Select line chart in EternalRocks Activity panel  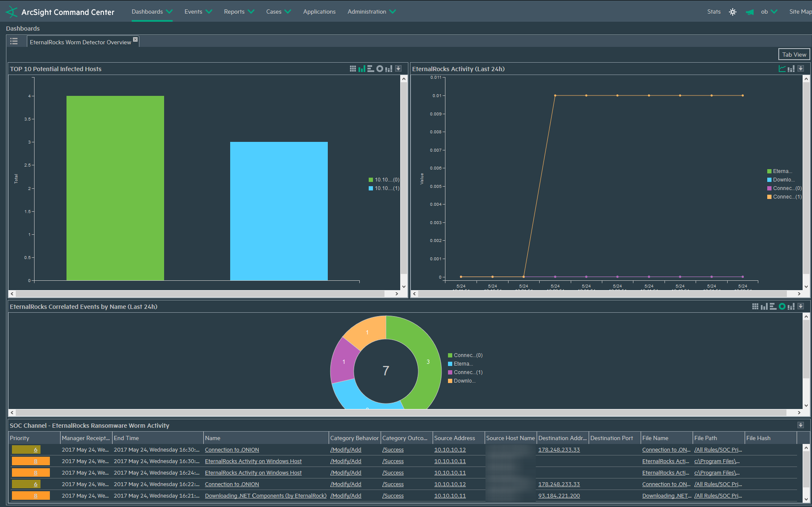click(782, 69)
